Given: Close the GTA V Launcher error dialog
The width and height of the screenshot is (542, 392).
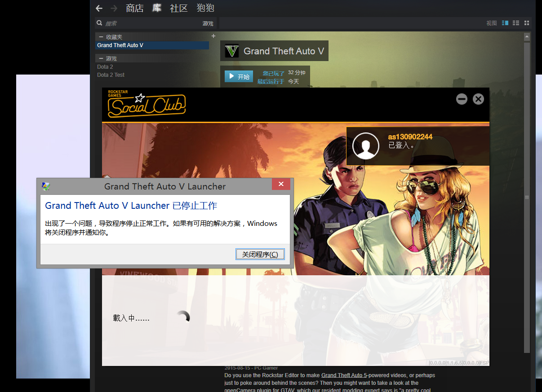Looking at the screenshot, I should click(281, 184).
